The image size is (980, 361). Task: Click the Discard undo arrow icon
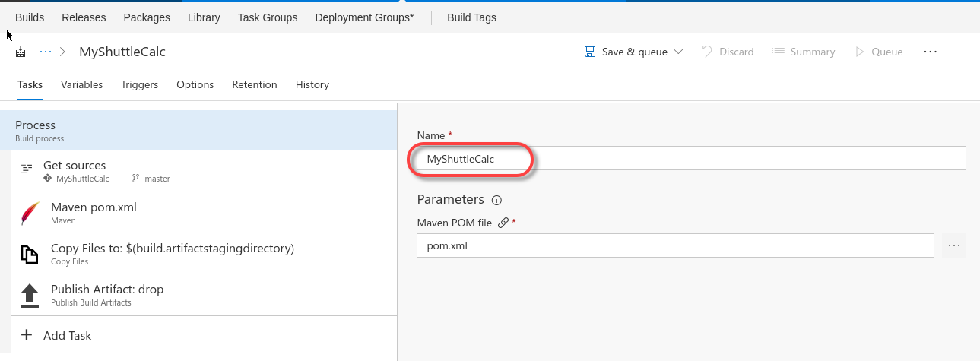(x=707, y=52)
